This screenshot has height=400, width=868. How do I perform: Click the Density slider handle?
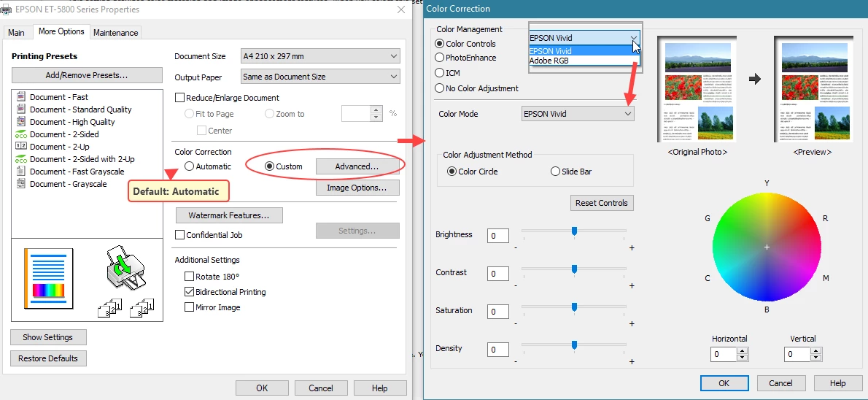point(574,345)
